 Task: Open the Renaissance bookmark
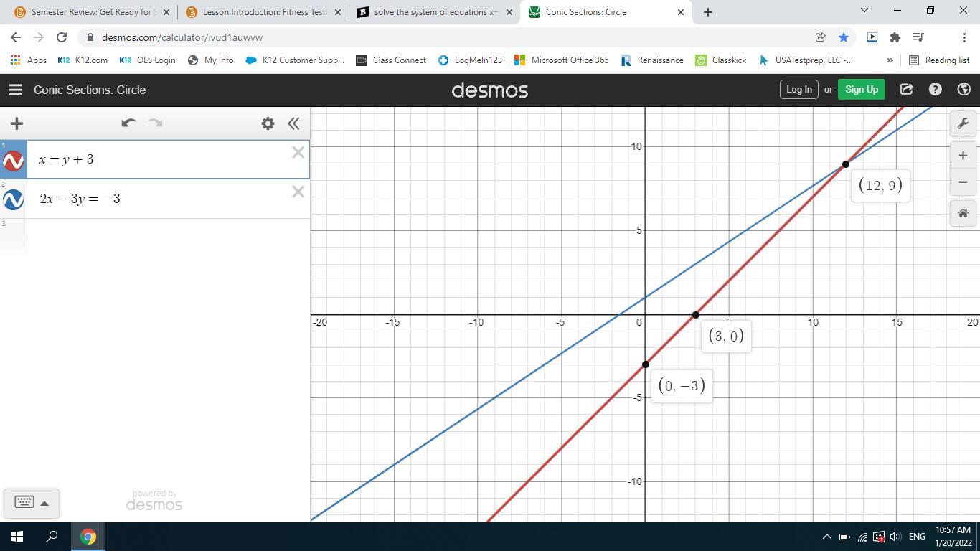click(652, 60)
